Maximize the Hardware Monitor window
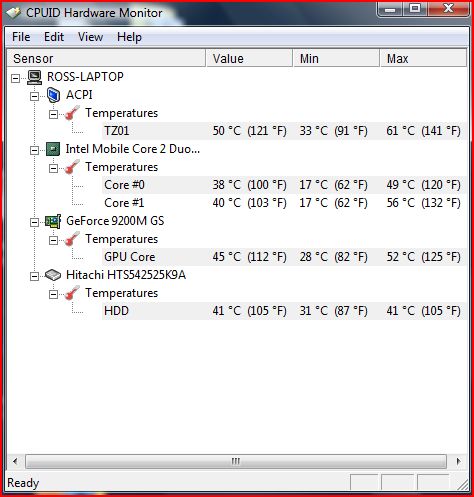This screenshot has width=474, height=497. 415,9
